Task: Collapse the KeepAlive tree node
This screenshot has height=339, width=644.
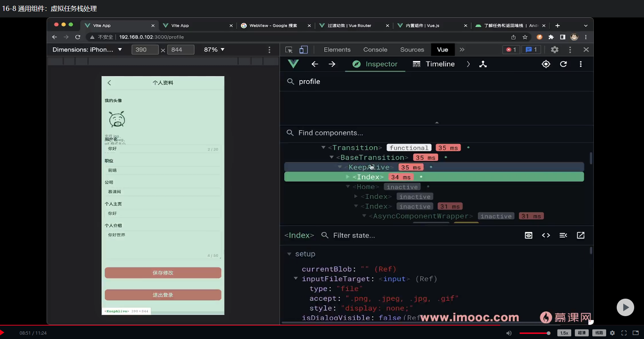Action: pos(339,167)
